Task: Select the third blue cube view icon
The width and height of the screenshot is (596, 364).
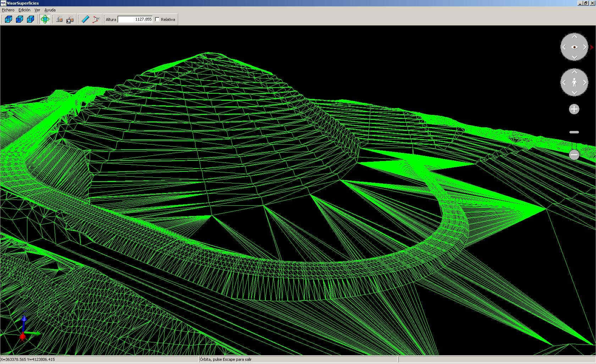Action: [31, 19]
